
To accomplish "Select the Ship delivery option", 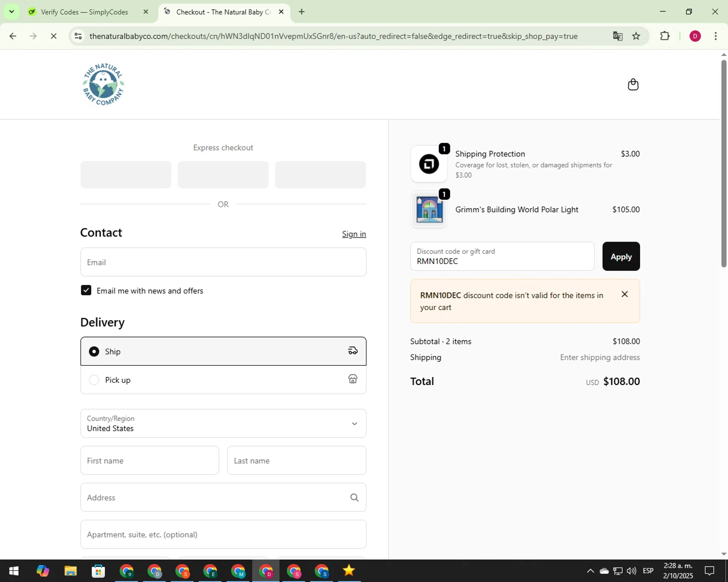I will [223, 351].
